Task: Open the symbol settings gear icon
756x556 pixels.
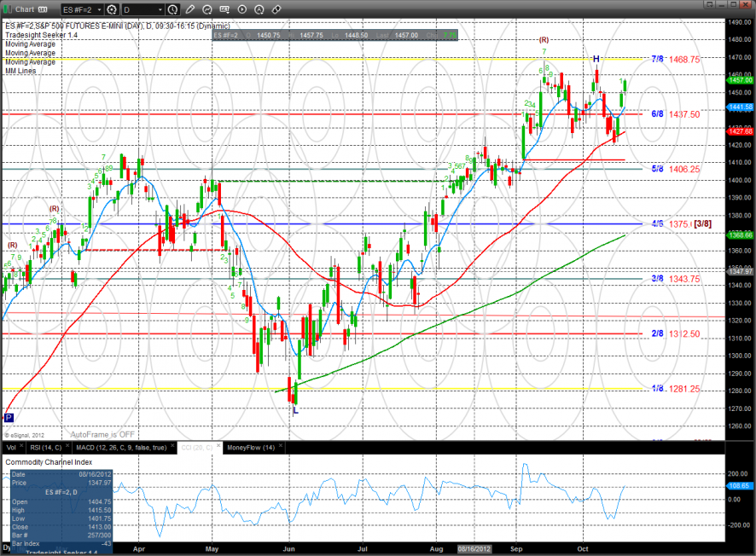Action: click(x=111, y=10)
